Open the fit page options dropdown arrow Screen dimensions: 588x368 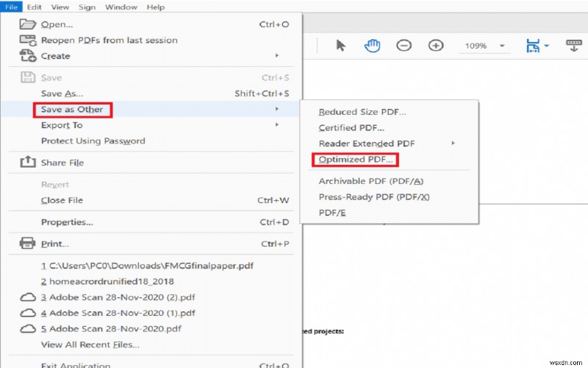546,46
